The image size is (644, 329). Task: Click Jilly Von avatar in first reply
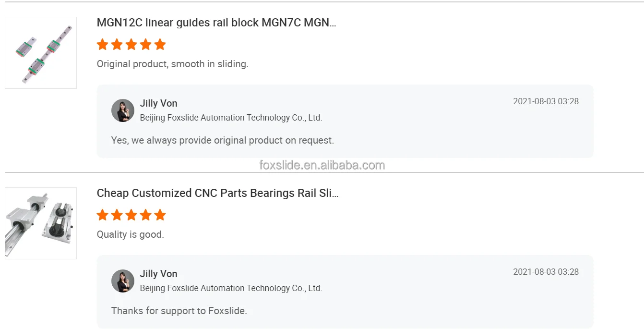pos(123,110)
